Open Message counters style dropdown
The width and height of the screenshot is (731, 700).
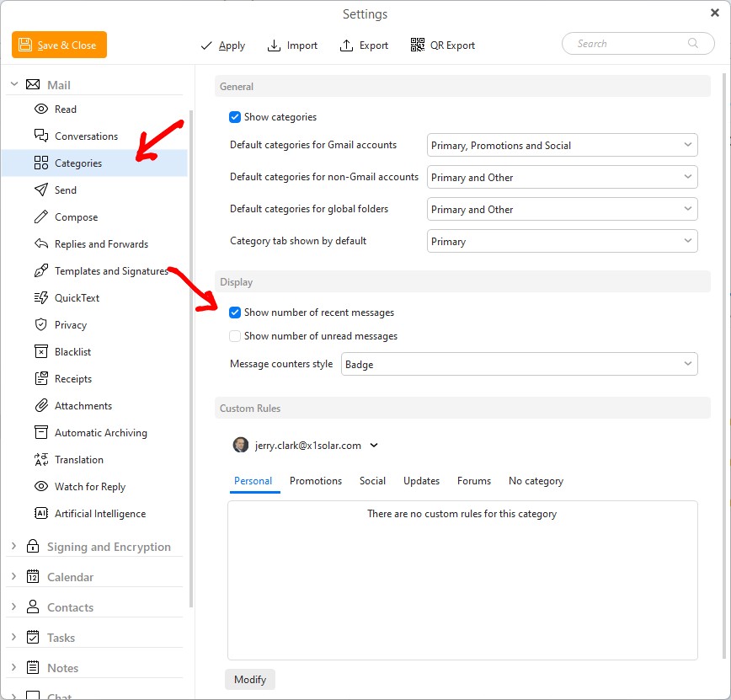519,365
